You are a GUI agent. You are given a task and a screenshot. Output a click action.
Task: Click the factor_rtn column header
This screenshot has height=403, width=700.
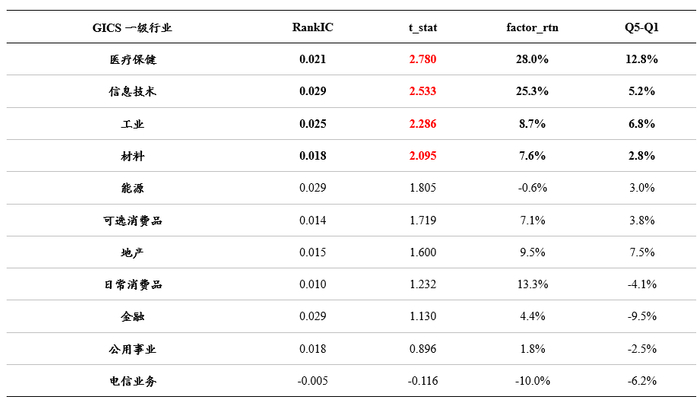click(533, 27)
